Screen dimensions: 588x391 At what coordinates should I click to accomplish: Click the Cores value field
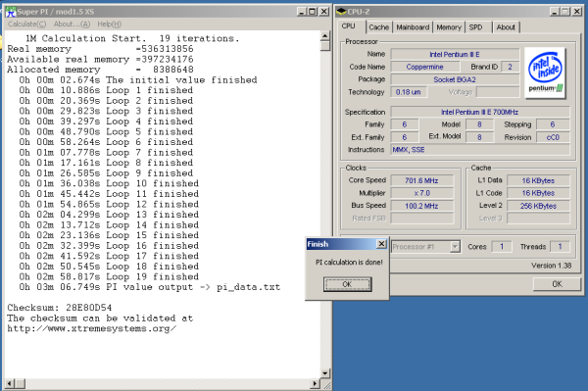(x=502, y=247)
